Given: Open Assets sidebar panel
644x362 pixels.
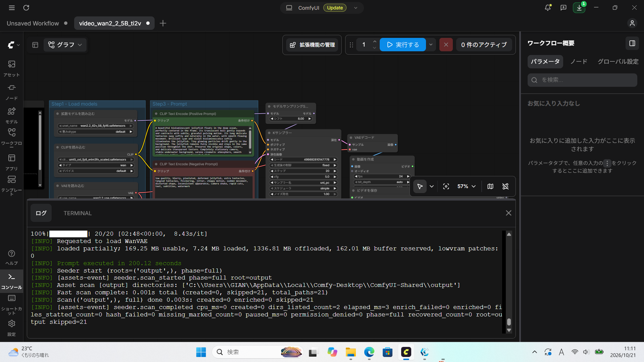Looking at the screenshot, I should pyautogui.click(x=12, y=68).
